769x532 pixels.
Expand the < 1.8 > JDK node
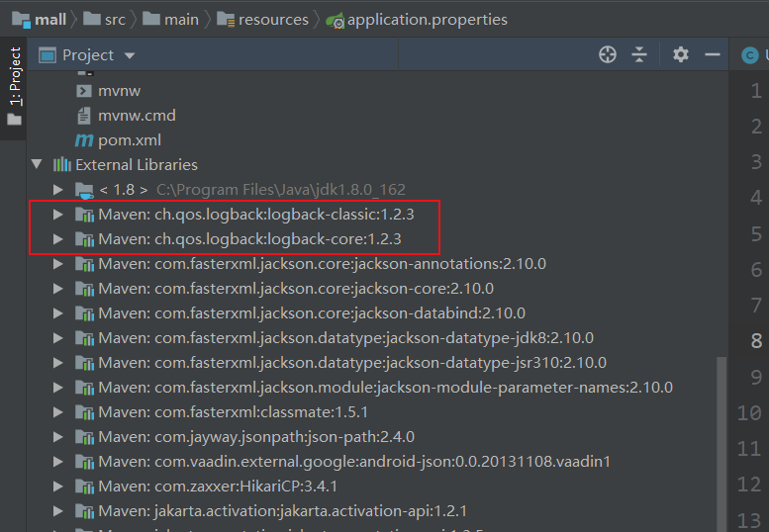(57, 189)
